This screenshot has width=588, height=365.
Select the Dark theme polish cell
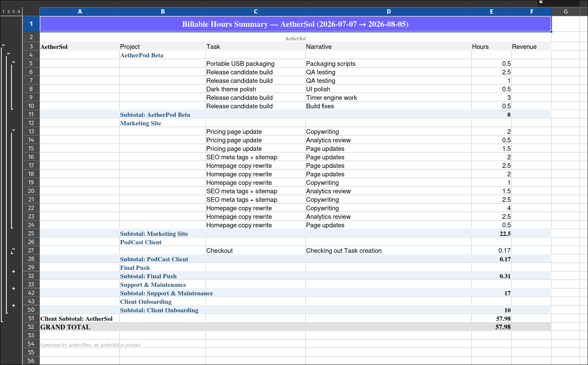click(x=256, y=89)
